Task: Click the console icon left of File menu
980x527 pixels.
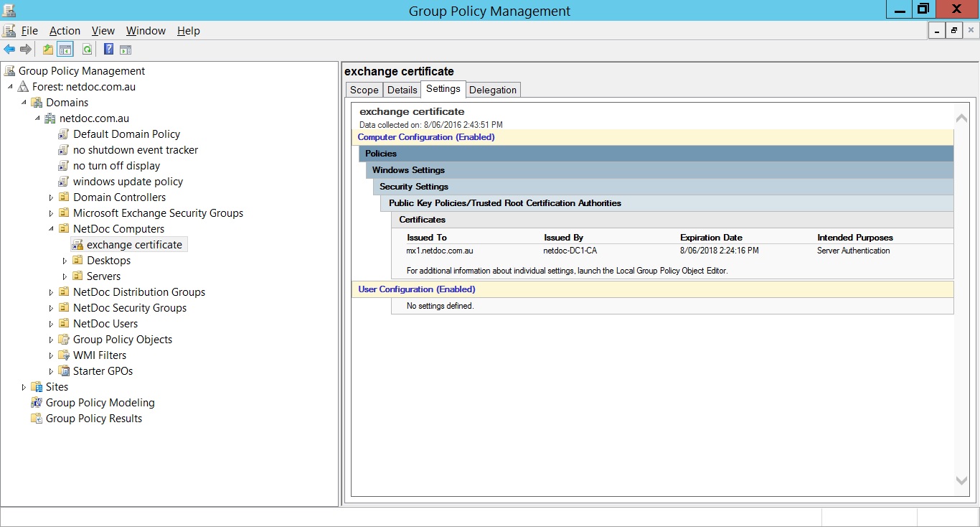Action: (9, 31)
